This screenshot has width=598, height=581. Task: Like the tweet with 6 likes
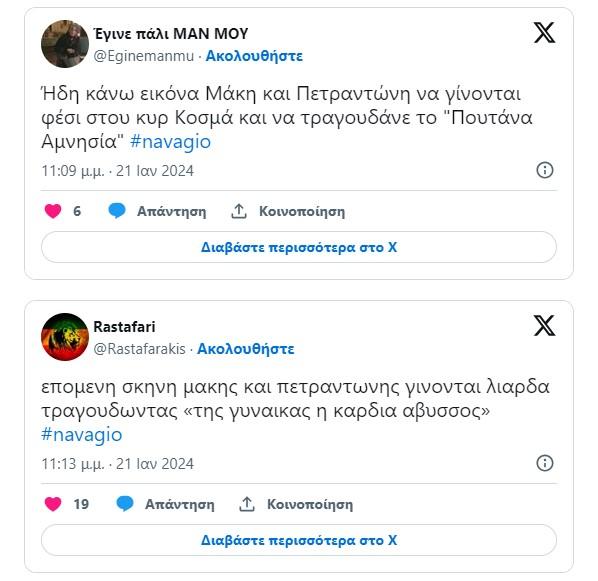click(53, 211)
